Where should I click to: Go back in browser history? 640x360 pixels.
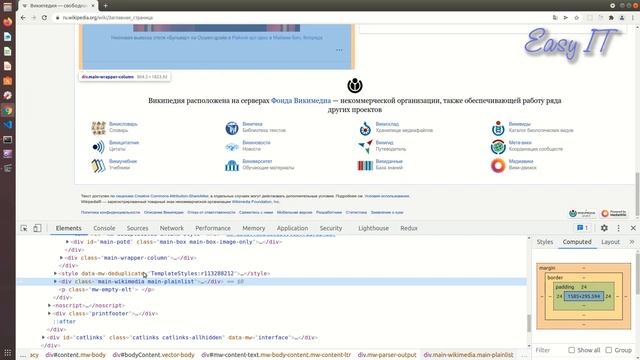point(23,18)
